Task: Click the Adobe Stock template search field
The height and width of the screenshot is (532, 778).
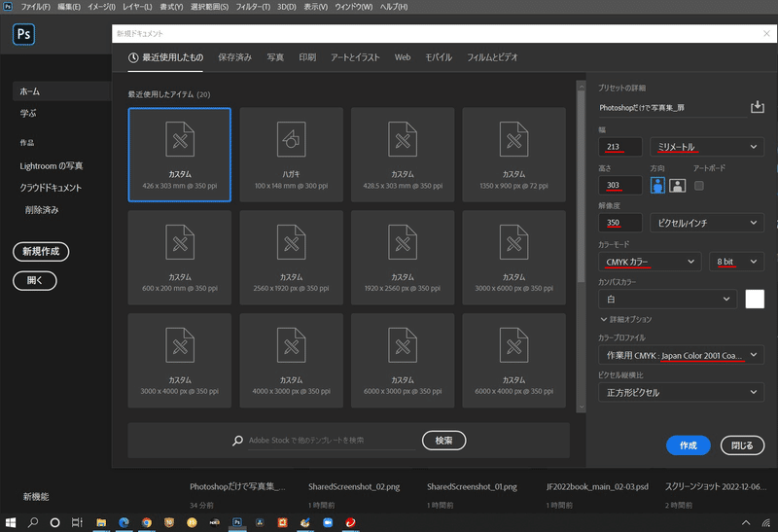Action: pyautogui.click(x=332, y=441)
